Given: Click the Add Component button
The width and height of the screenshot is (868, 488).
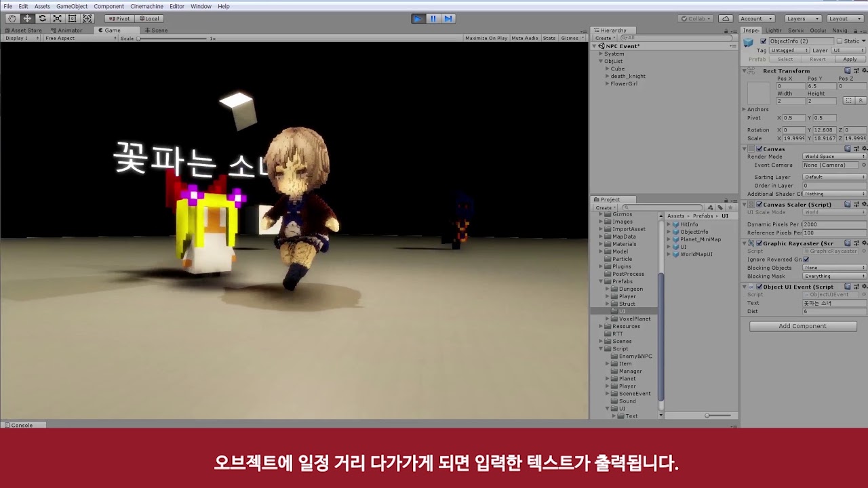Looking at the screenshot, I should [803, 326].
